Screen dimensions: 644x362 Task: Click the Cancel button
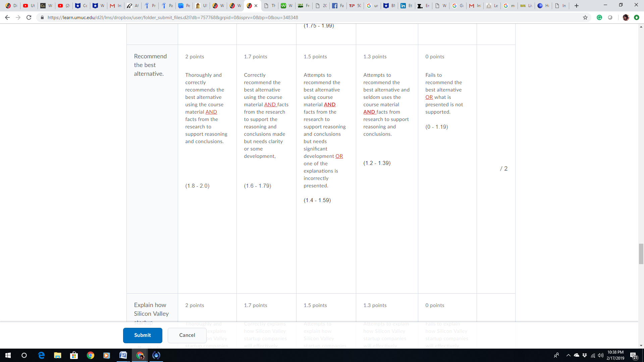point(187,335)
